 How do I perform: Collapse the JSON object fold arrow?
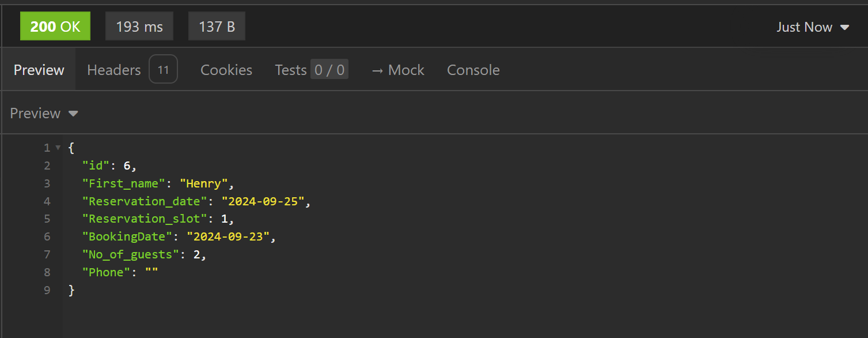point(58,148)
